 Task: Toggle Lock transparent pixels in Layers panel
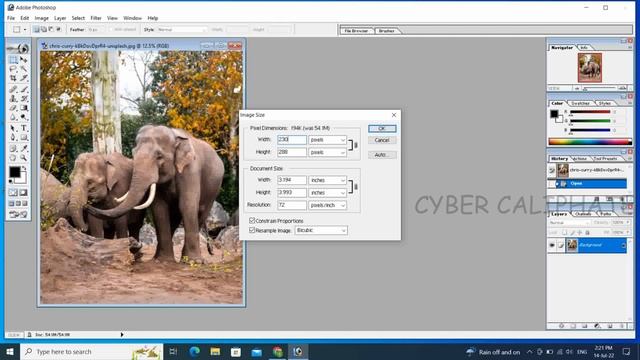[565, 233]
